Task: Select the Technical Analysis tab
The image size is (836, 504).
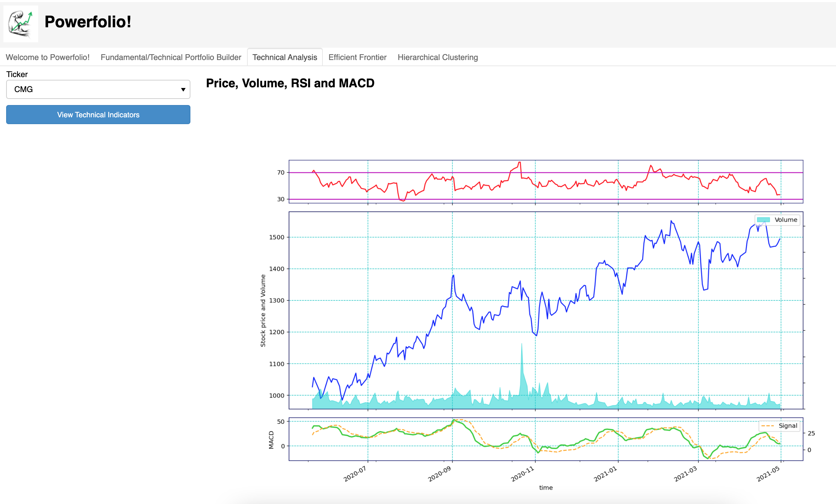Action: pos(285,57)
